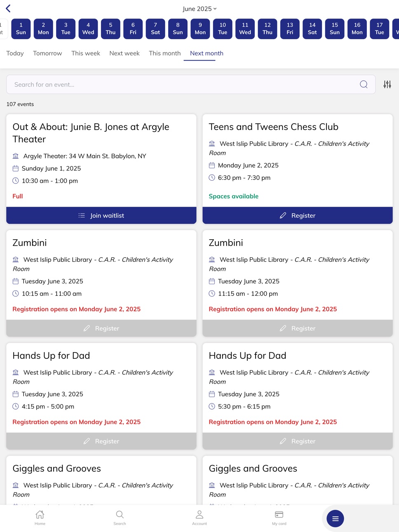Open My card in the bottom navigation
The image size is (399, 532).
(x=279, y=518)
